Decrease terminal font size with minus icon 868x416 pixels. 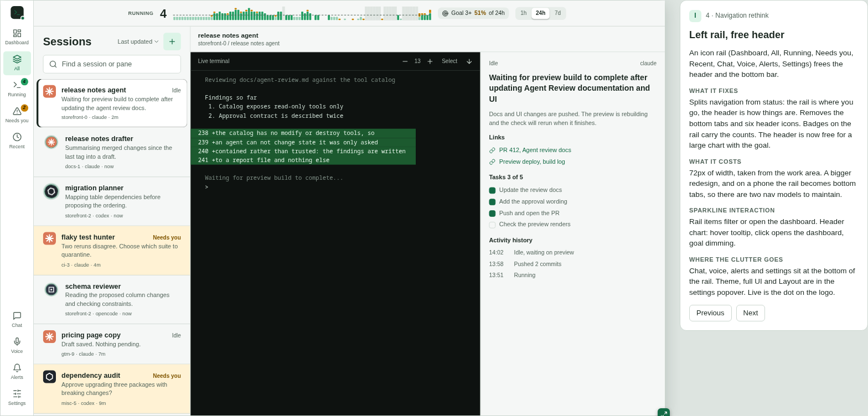[x=405, y=61]
